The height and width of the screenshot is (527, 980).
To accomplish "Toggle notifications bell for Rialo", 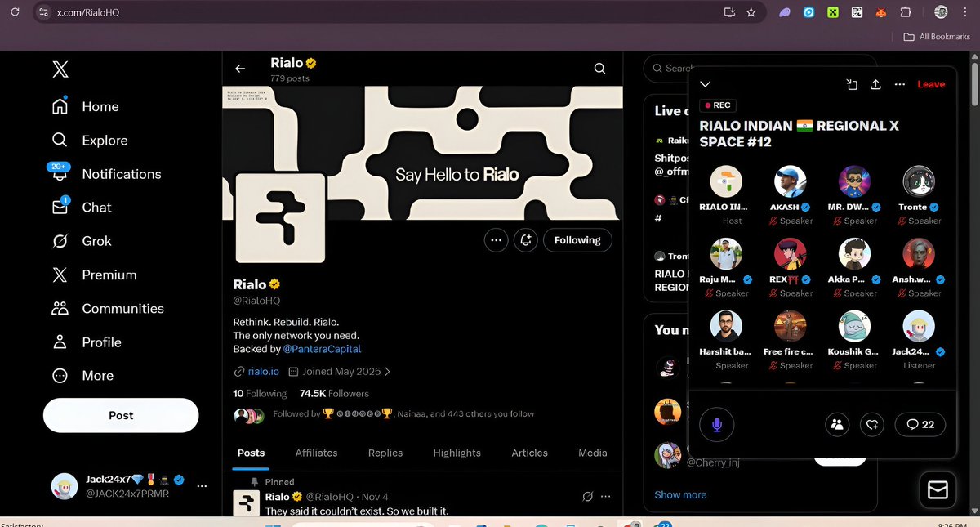I will 526,240.
